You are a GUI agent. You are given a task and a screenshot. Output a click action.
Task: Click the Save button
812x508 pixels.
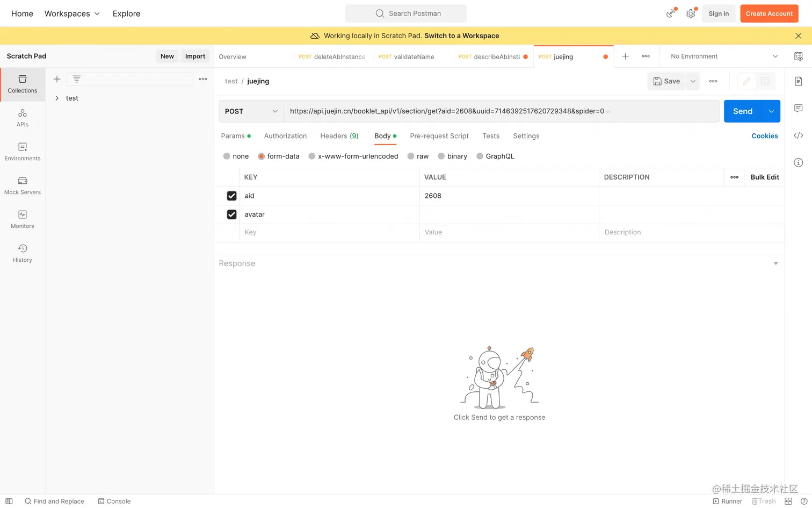click(x=666, y=81)
